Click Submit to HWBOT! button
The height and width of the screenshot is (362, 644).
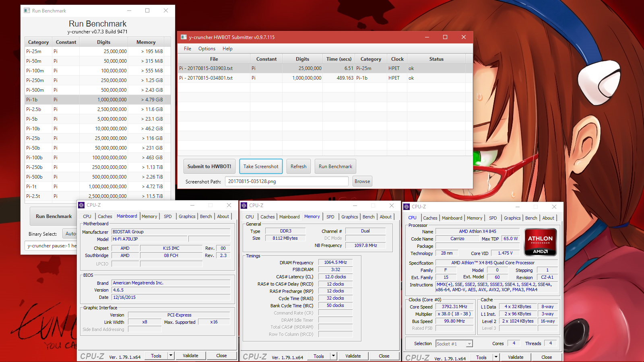(209, 167)
